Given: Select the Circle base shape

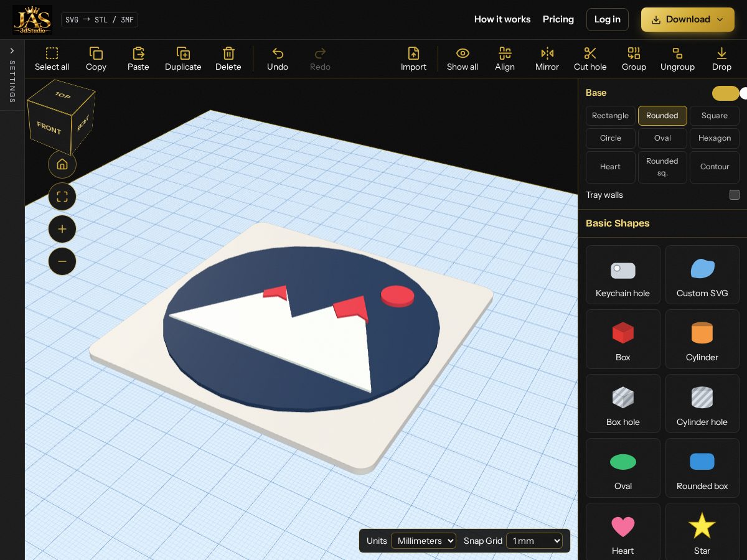Looking at the screenshot, I should 610,138.
